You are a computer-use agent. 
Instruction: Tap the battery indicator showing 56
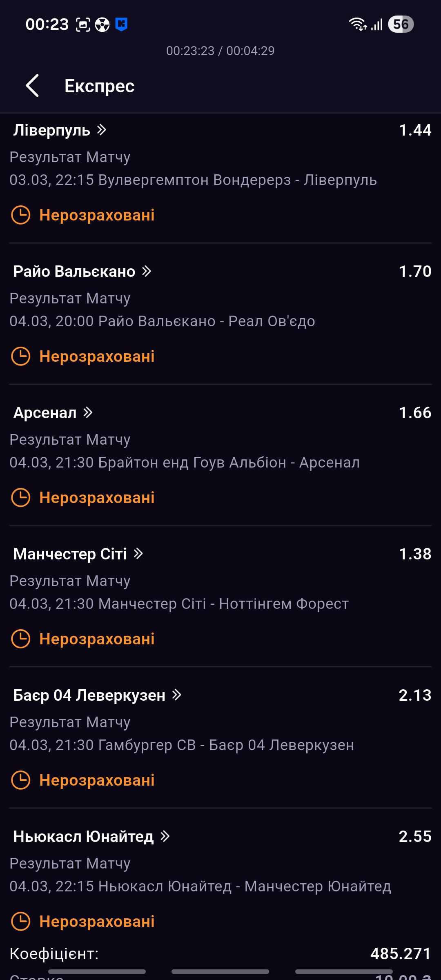click(x=401, y=24)
